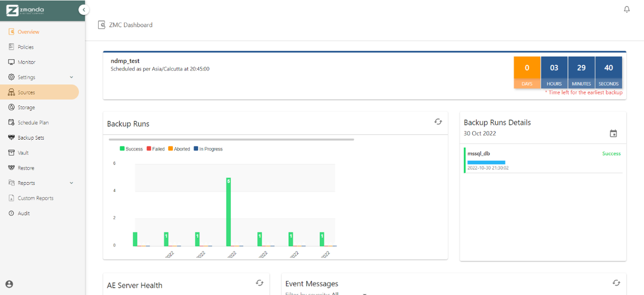Click the Schedule Plan calendar icon
This screenshot has width=644, height=295.
(x=11, y=122)
